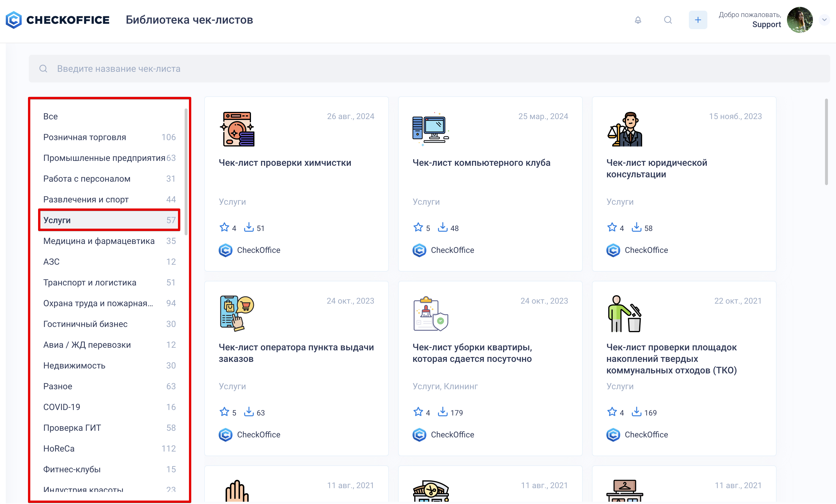Click star rating icon on химчистки card
Screen dimensions: 836x504
224,227
